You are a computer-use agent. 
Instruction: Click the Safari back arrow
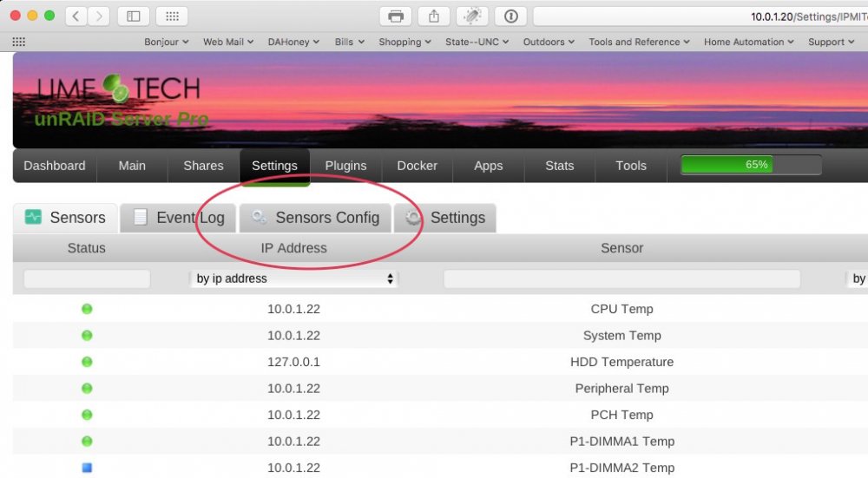point(76,16)
